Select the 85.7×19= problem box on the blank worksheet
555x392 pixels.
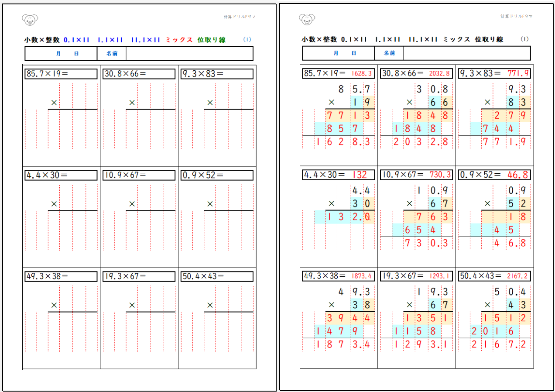(61, 74)
